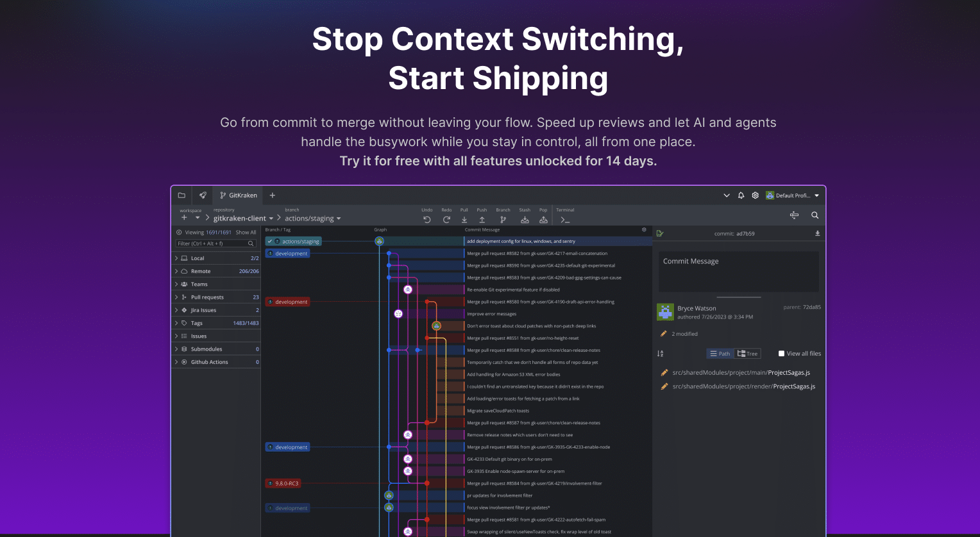Click the commit avatar on actions/staging row

point(379,242)
